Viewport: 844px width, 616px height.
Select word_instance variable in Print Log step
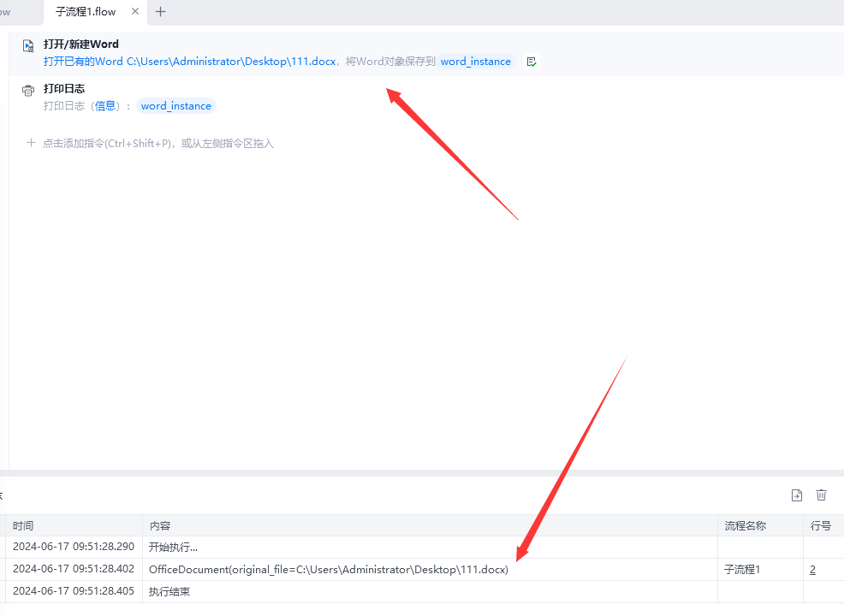[x=175, y=106]
